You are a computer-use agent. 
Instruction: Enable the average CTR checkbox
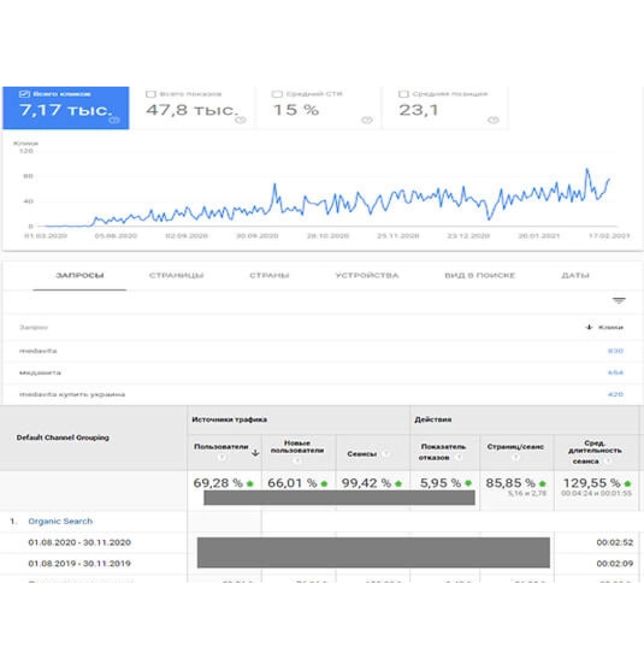277,94
